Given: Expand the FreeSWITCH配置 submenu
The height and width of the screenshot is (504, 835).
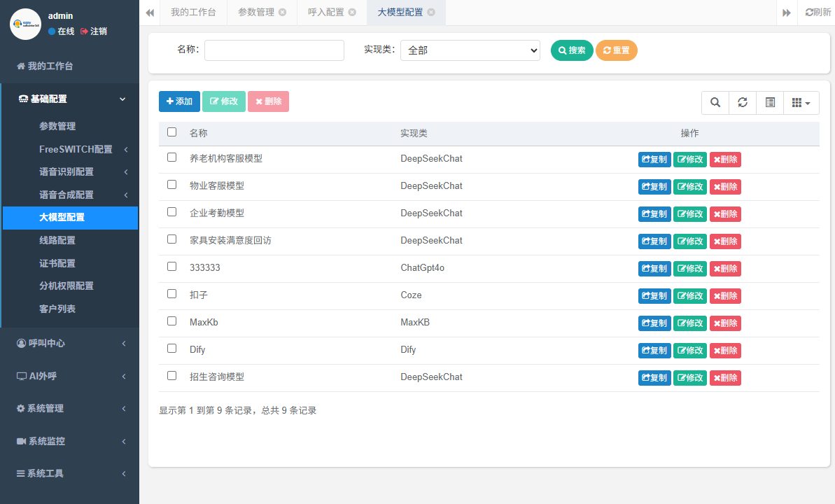Looking at the screenshot, I should [x=76, y=149].
